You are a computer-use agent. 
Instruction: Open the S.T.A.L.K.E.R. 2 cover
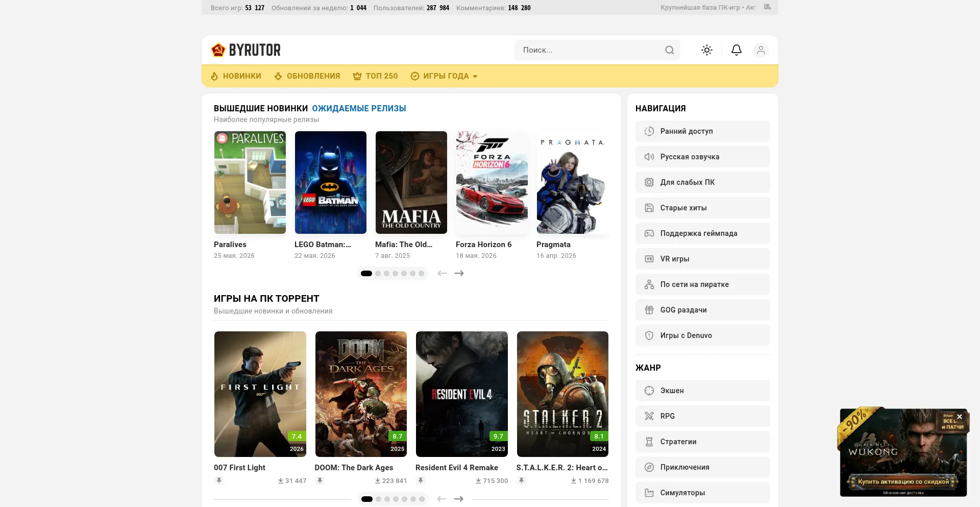562,394
